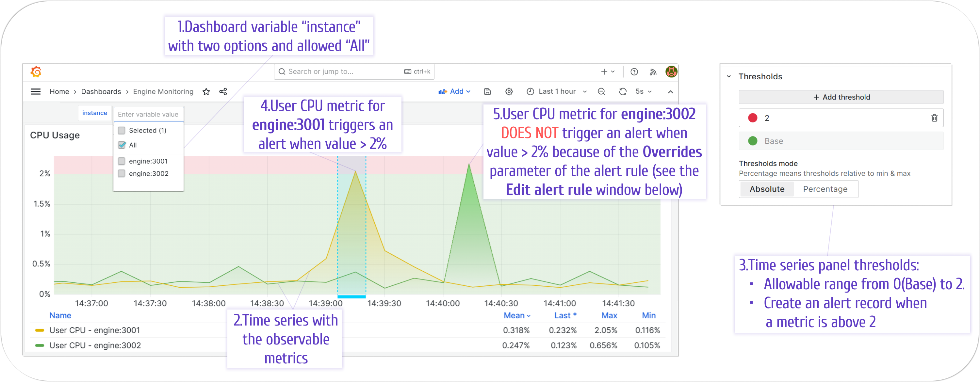This screenshot has width=980, height=382.
Task: Check the engine:3001 option
Action: pyautogui.click(x=122, y=161)
